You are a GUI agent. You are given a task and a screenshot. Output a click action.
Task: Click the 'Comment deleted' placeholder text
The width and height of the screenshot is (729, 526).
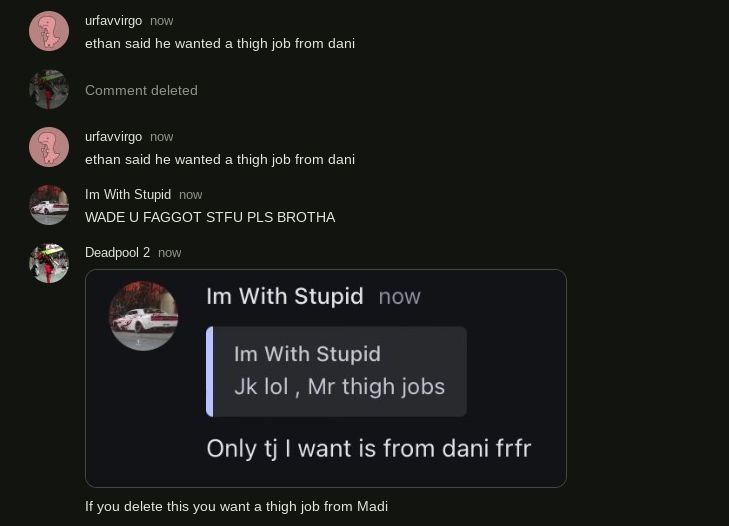click(x=141, y=90)
